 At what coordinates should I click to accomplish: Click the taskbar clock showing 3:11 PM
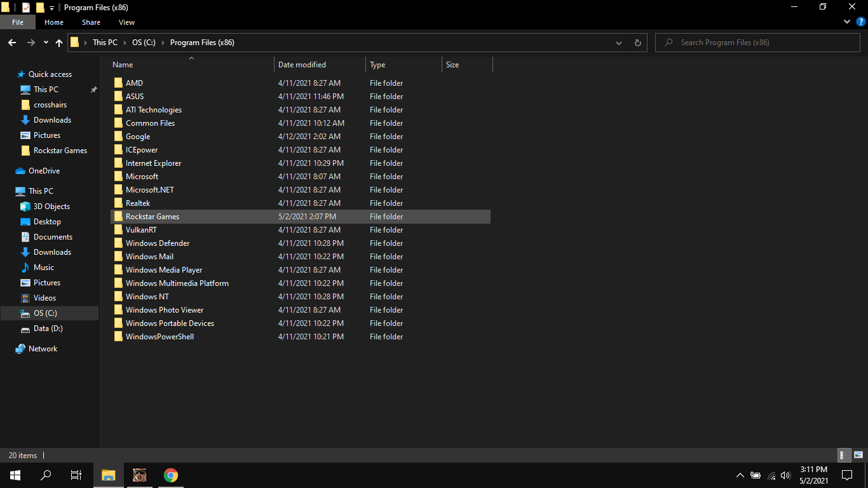(813, 475)
